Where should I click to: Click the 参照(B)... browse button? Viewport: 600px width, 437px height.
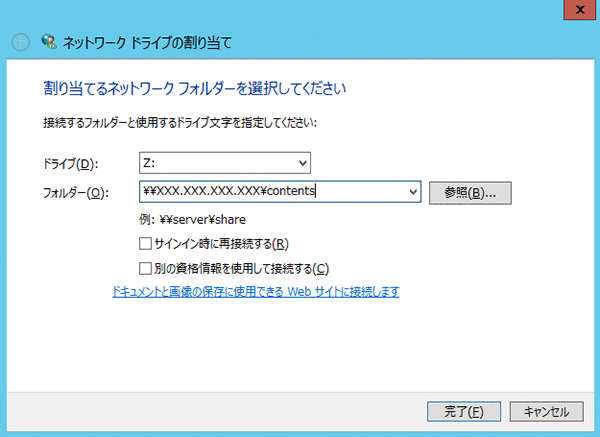[x=470, y=193]
